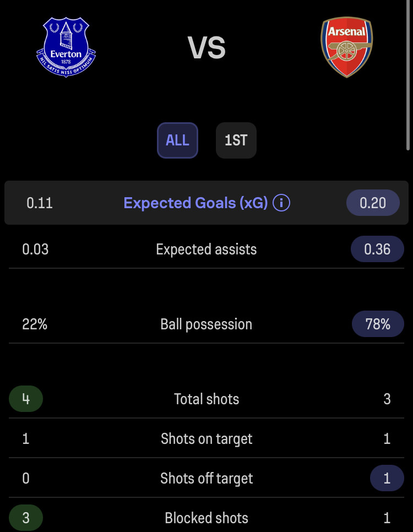Click the Arsenal club crest
This screenshot has width=413, height=532.
[x=347, y=47]
